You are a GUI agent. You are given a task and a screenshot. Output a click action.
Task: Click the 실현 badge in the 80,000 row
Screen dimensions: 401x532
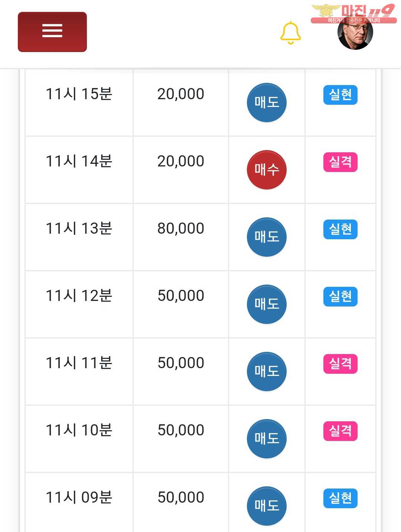(340, 230)
